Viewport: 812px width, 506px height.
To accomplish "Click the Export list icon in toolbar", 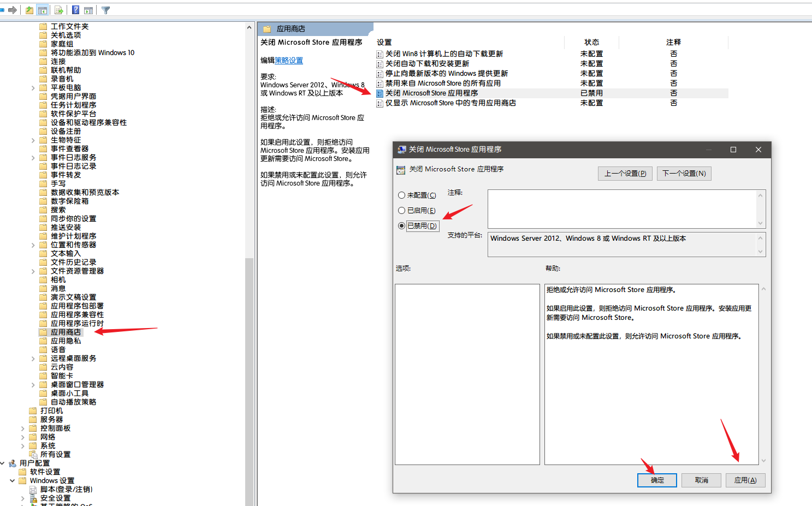I will [x=58, y=10].
